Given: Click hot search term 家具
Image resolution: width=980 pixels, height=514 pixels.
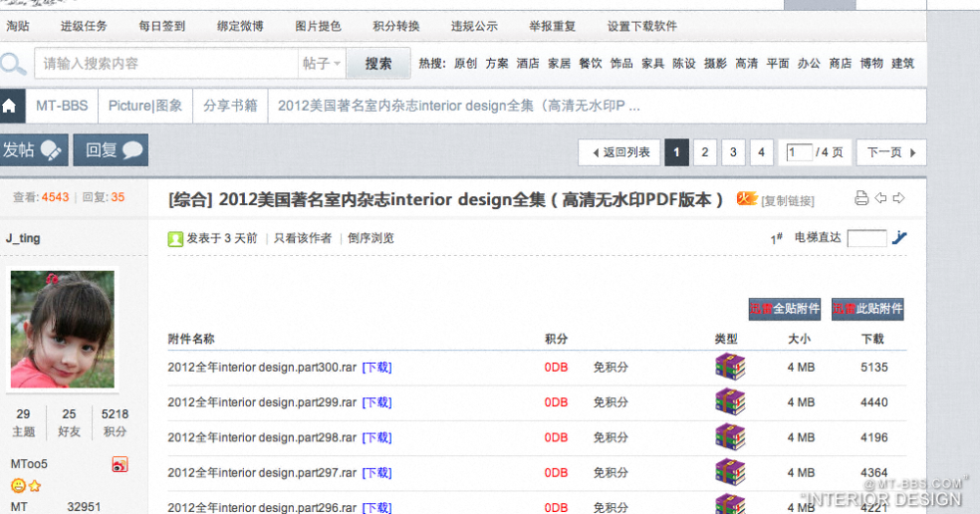Looking at the screenshot, I should [x=653, y=63].
